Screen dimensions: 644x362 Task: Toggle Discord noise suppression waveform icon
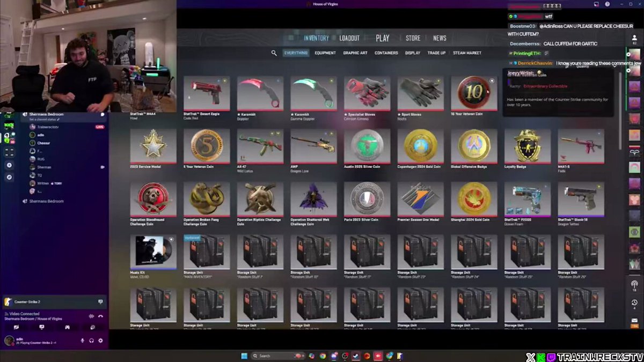pyautogui.click(x=91, y=316)
